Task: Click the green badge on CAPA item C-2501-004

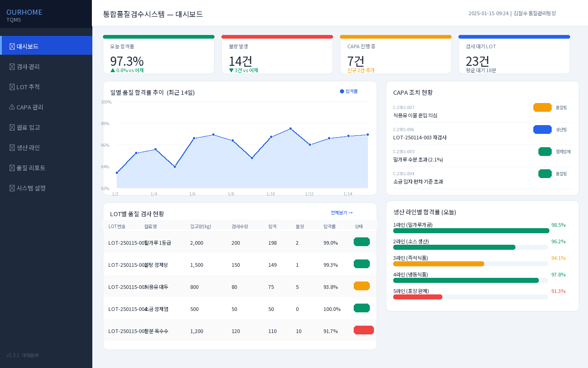Action: tap(545, 173)
